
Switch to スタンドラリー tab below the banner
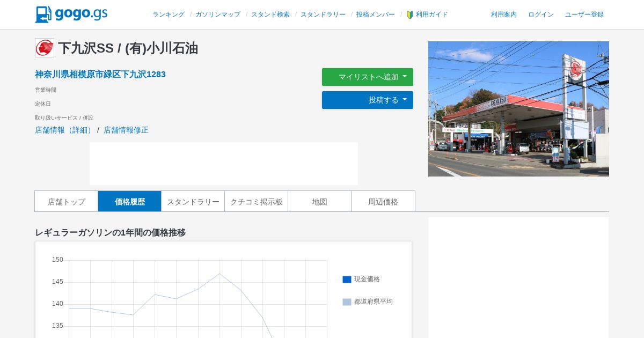[193, 201]
